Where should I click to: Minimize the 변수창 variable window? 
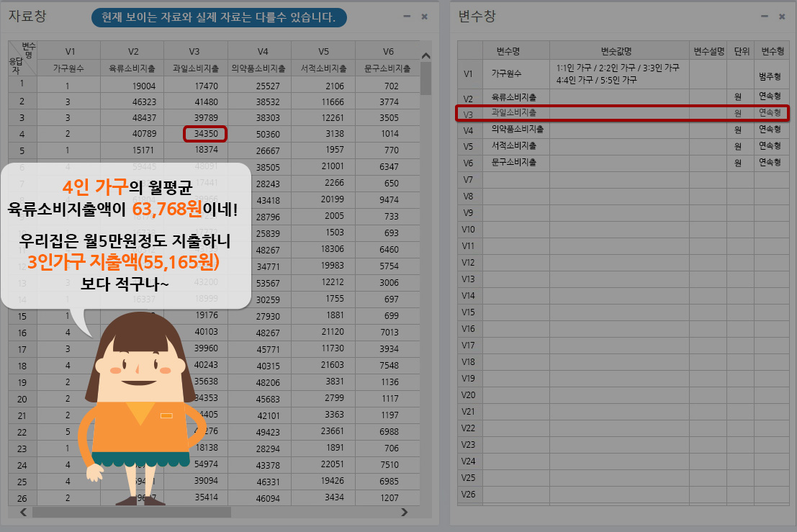click(x=765, y=17)
